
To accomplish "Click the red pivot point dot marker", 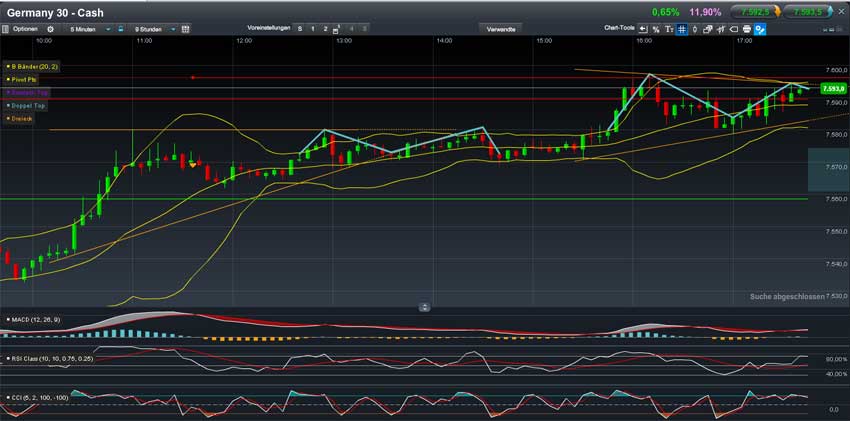I will [192, 77].
